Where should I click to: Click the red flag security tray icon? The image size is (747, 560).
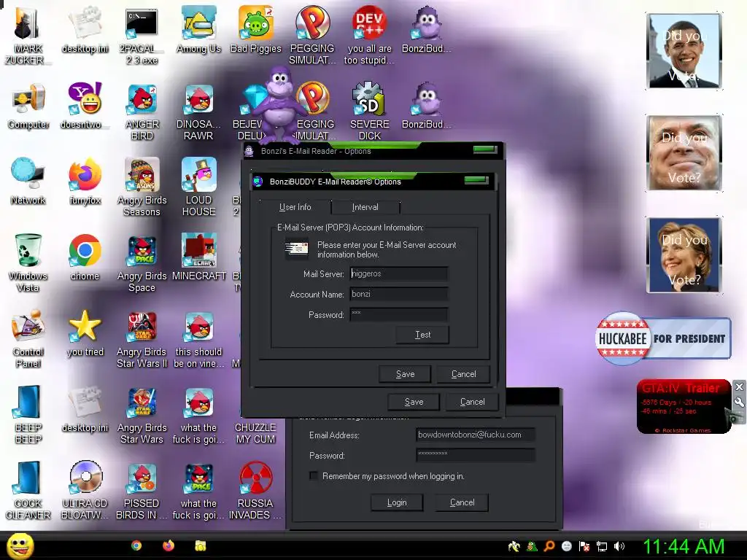(584, 547)
